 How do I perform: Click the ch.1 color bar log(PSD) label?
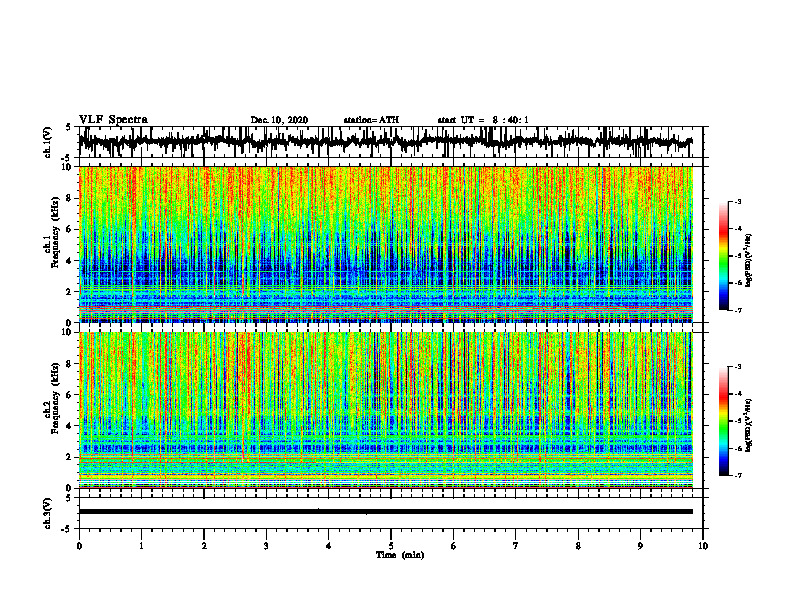coord(749,260)
